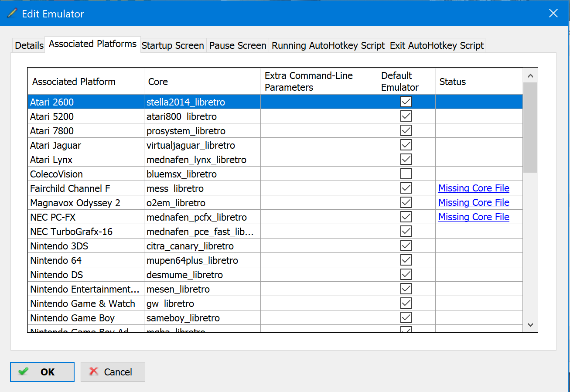Click the scrollbar down arrow

[x=530, y=325]
